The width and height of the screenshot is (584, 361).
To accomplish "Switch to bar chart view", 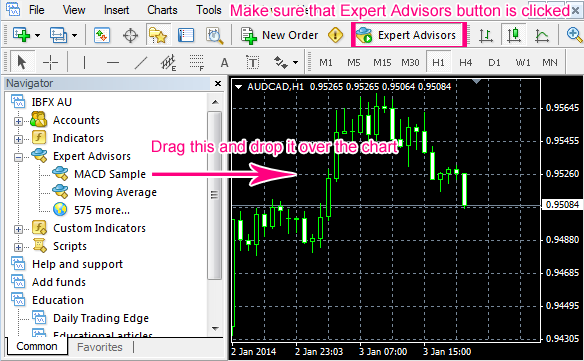I will 485,35.
